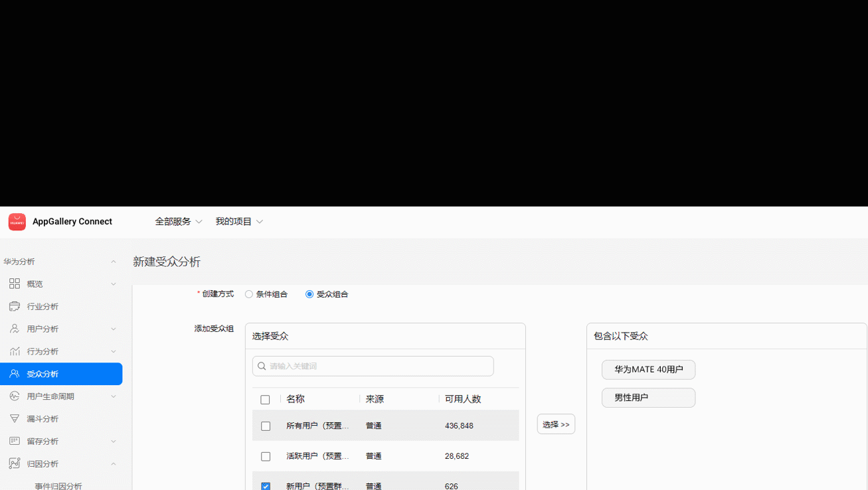Open the 全部服务 dropdown
The width and height of the screenshot is (868, 490).
coord(177,222)
